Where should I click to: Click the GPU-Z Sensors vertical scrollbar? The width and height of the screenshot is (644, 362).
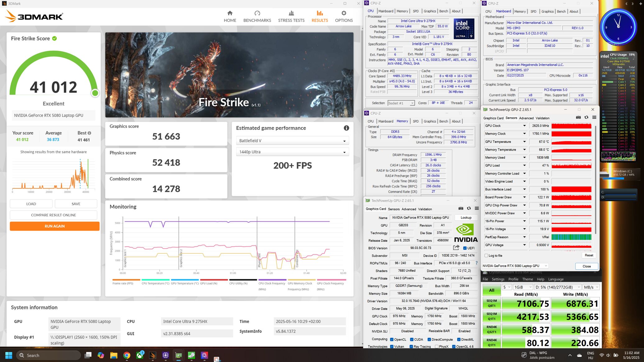(595, 179)
